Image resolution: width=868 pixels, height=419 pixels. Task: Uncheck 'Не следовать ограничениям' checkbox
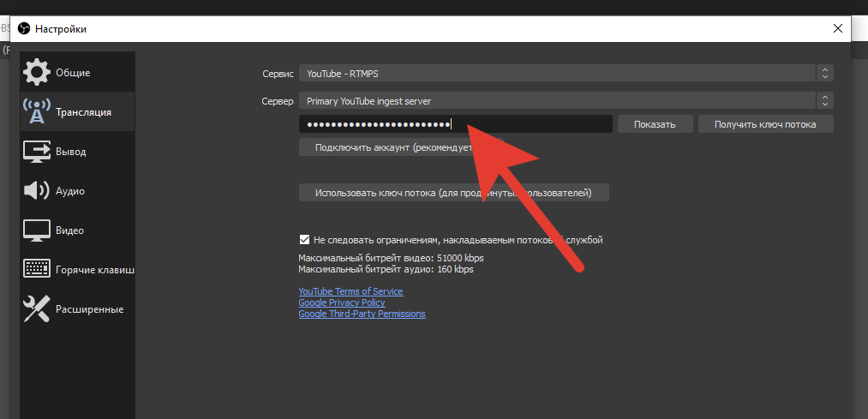(304, 240)
